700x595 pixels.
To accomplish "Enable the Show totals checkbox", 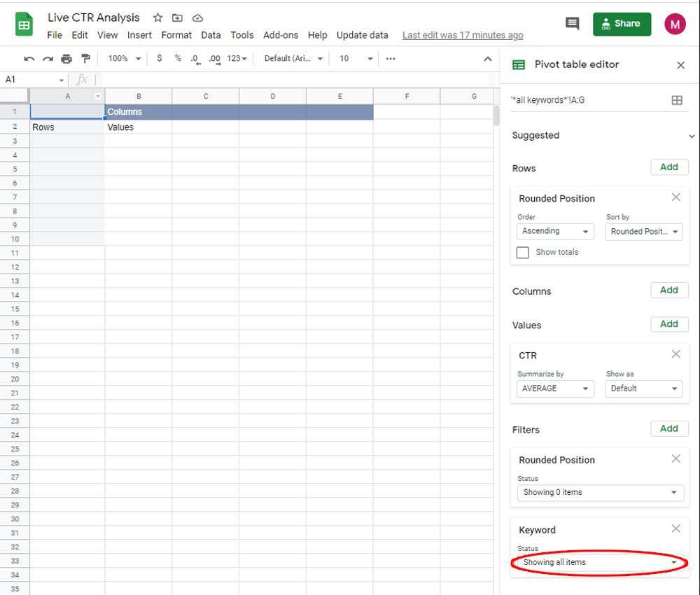I will [x=523, y=252].
